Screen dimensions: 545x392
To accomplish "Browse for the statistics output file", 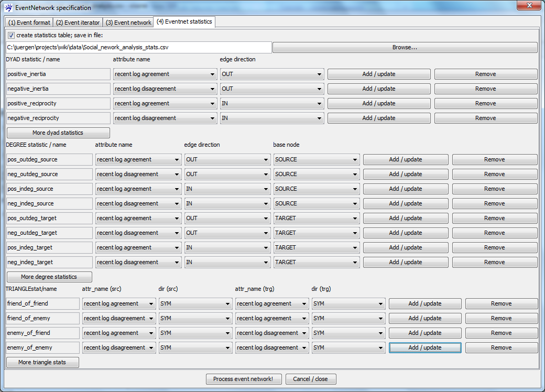I will point(405,47).
